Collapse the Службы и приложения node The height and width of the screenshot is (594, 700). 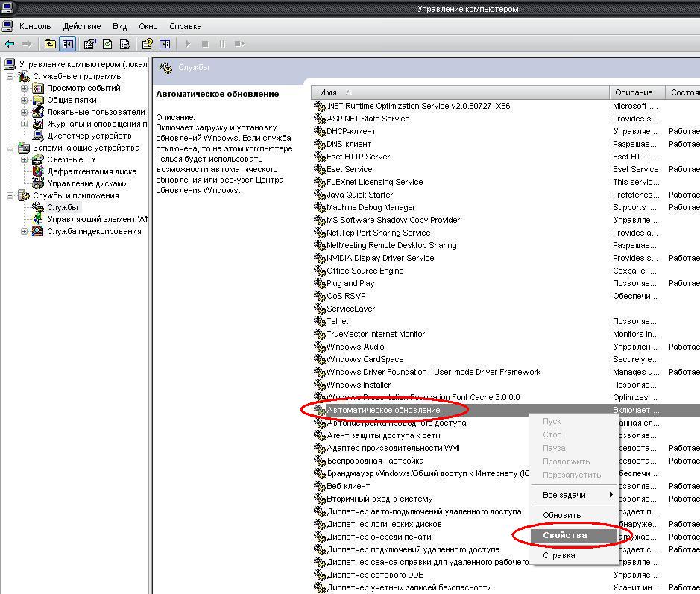[x=10, y=195]
